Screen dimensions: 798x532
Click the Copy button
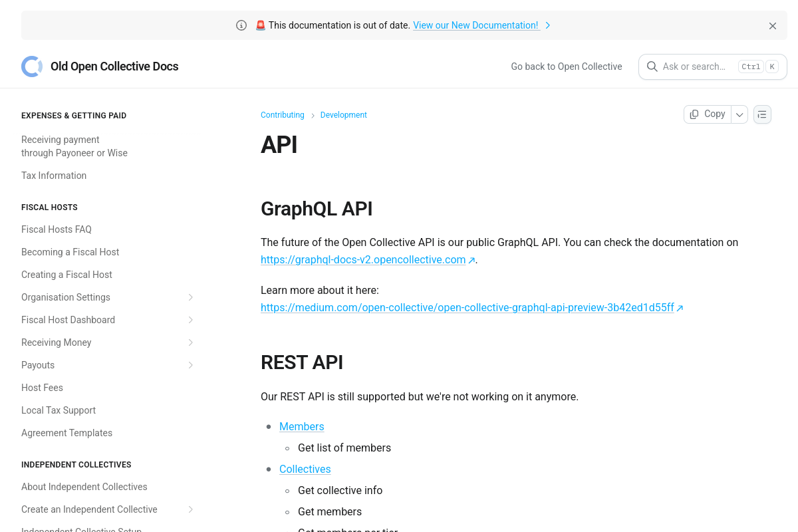point(708,114)
